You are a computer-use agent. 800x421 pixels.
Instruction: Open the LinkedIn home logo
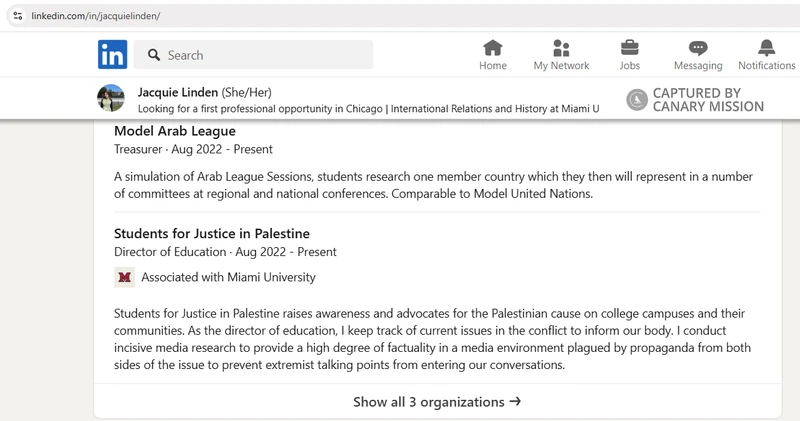click(x=112, y=55)
